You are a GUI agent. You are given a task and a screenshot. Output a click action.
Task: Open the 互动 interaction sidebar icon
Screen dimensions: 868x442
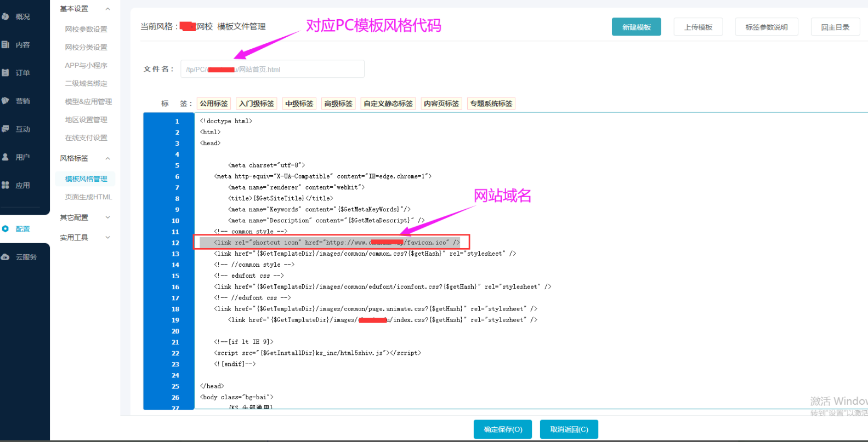[5, 129]
